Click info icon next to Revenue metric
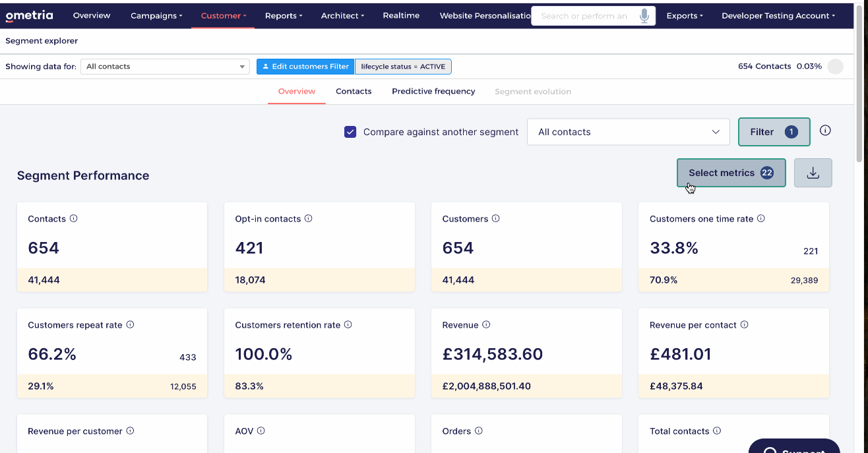868x453 pixels. 486,324
